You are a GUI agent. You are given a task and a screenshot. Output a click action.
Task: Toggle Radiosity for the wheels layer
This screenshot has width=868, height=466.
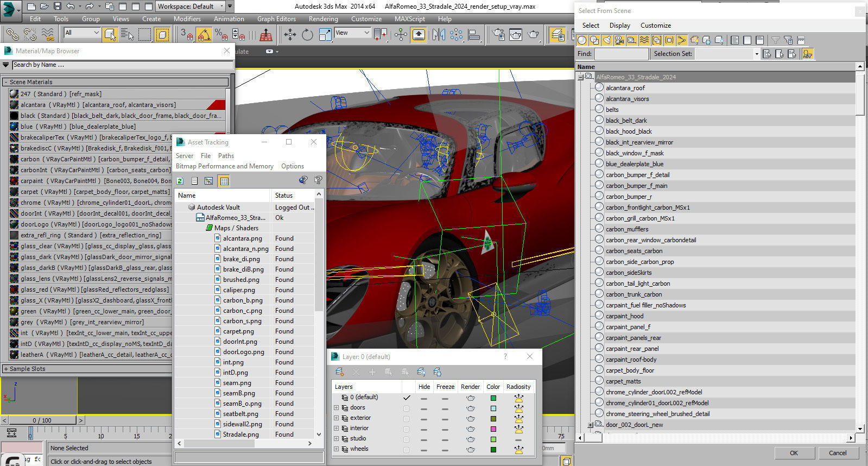(x=518, y=449)
